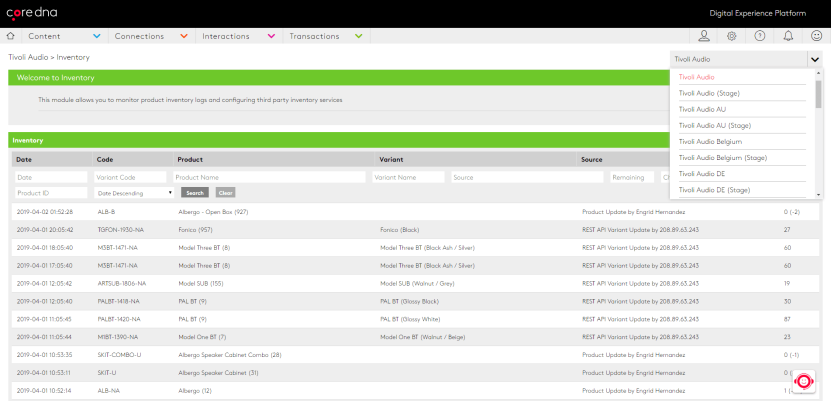This screenshot has width=831, height=401.
Task: Click the Core dna logo
Action: [32, 13]
